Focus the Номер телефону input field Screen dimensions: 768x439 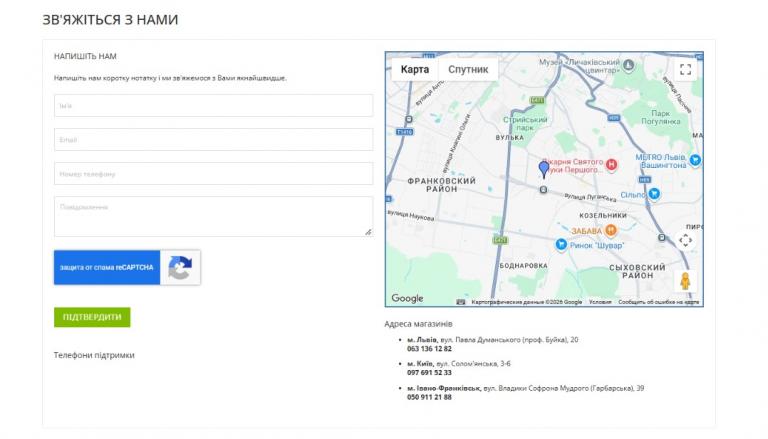tap(214, 173)
